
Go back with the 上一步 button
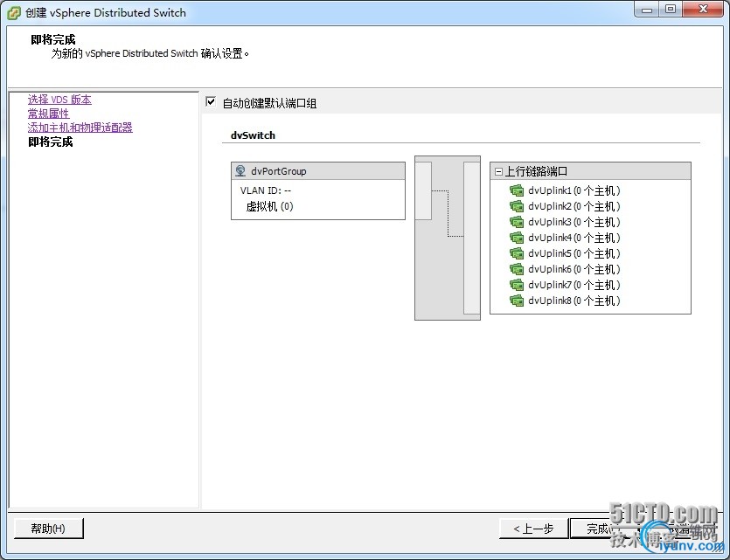pyautogui.click(x=533, y=529)
